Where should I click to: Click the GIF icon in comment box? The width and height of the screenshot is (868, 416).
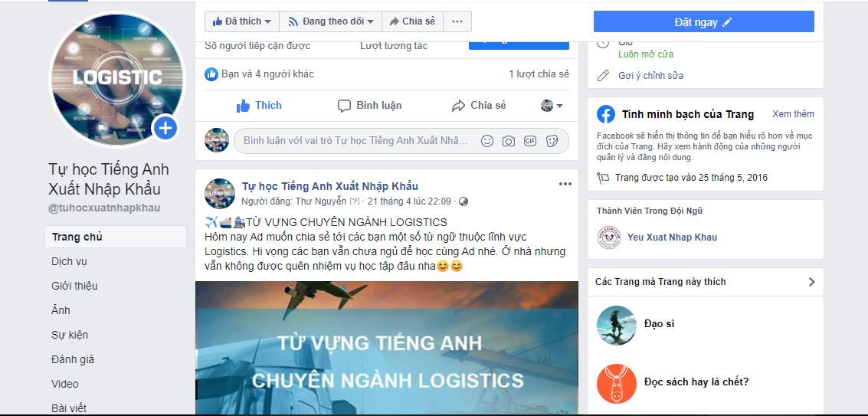pyautogui.click(x=530, y=141)
